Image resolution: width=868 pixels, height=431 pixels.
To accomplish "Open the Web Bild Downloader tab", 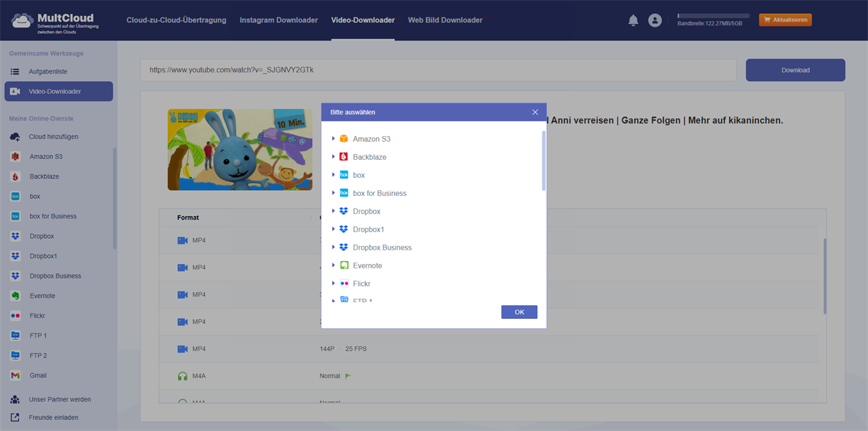I will pyautogui.click(x=445, y=20).
